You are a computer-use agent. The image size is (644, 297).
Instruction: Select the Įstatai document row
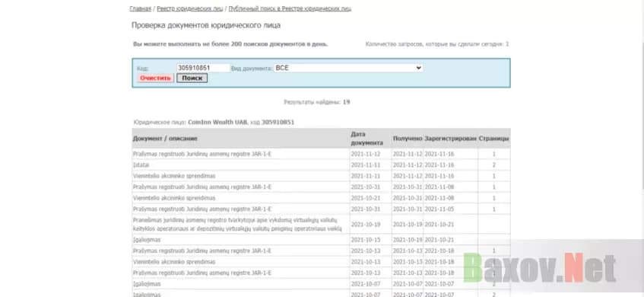click(x=321, y=164)
